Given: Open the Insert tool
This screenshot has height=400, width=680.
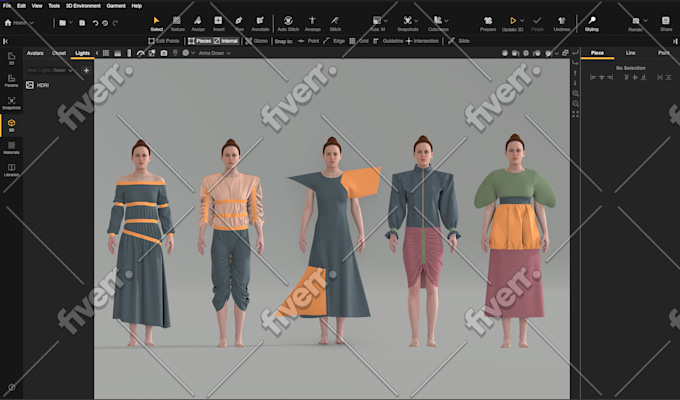Looking at the screenshot, I should 219,23.
